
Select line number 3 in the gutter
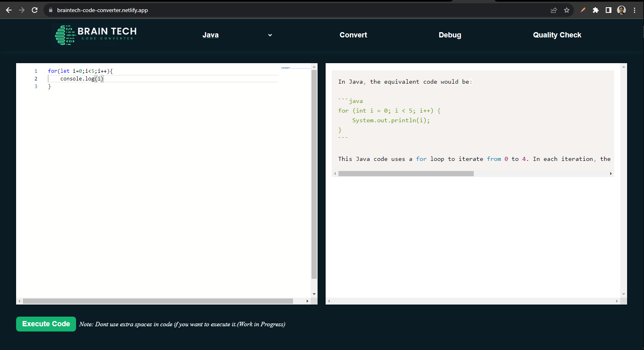point(36,86)
